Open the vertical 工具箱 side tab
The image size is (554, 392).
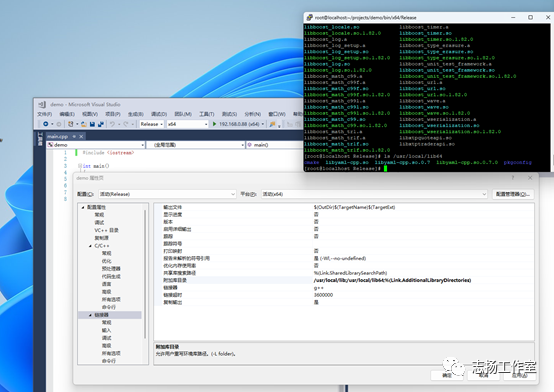point(40,140)
